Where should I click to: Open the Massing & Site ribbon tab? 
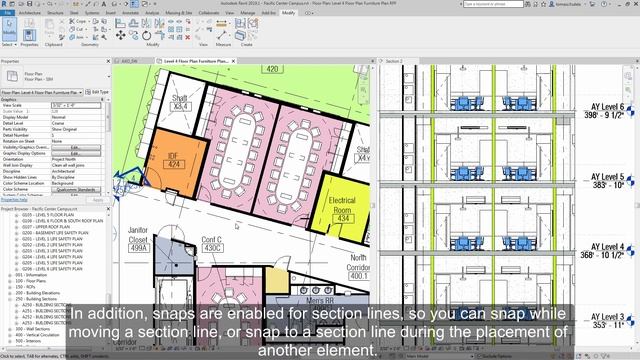pyautogui.click(x=179, y=13)
